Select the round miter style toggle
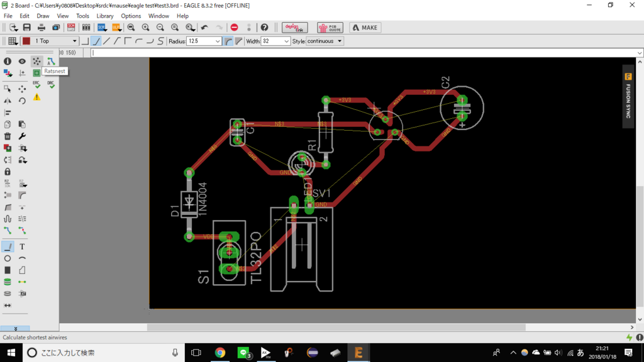This screenshot has width=644, height=362. click(228, 41)
